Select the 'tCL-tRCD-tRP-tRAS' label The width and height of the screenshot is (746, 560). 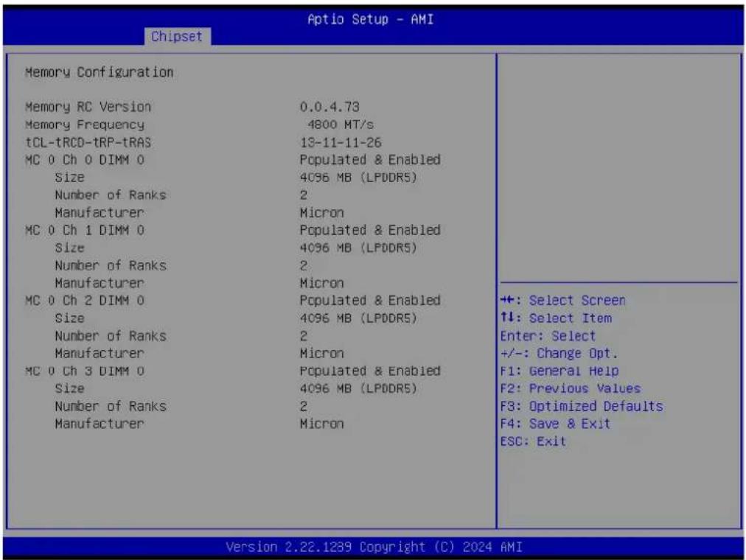coord(88,142)
